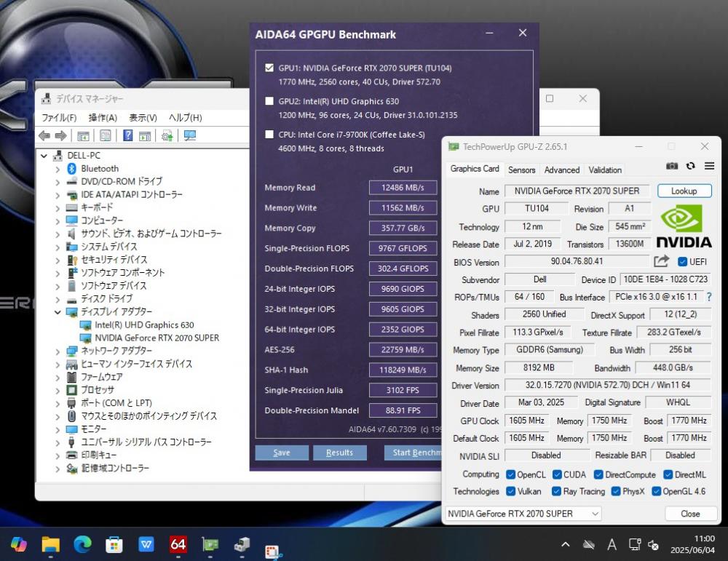Switch to Device Manager via taskbar icon
Screen dimensions: 728x561
[242, 544]
